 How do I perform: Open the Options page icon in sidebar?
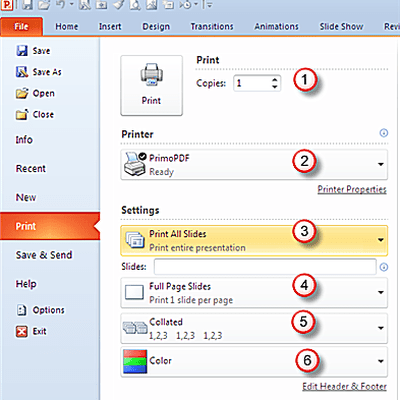pyautogui.click(x=22, y=310)
